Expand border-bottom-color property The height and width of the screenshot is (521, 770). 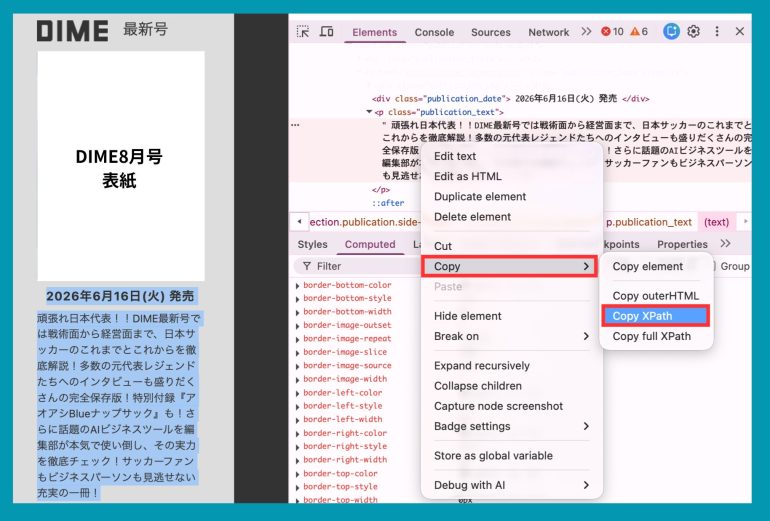pos(298,285)
